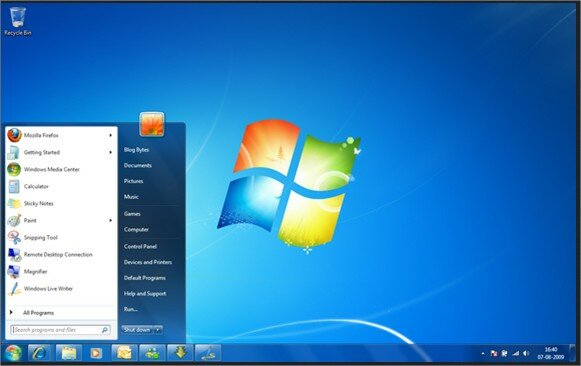Open Default Programs
Viewport: 581px width, 366px height.
click(x=145, y=278)
